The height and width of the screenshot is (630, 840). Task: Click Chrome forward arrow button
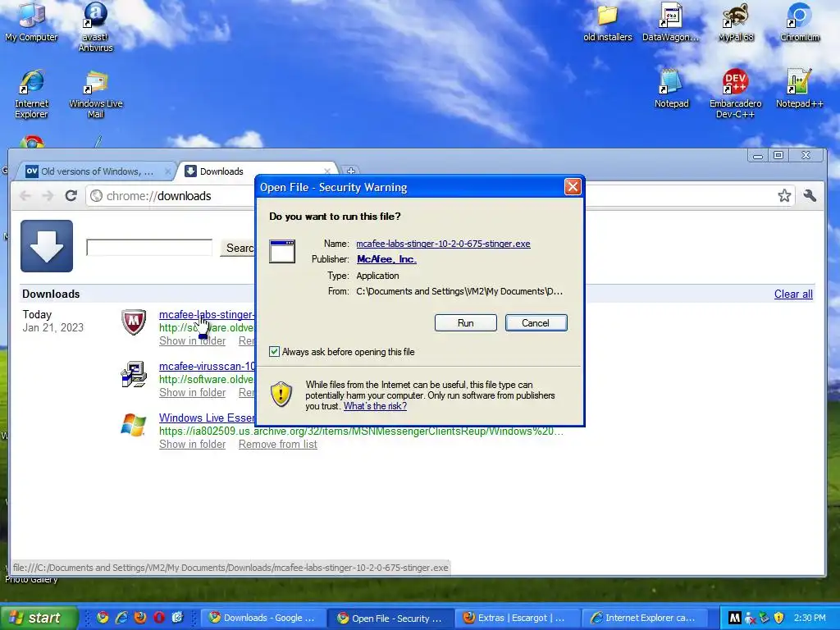pyautogui.click(x=48, y=195)
